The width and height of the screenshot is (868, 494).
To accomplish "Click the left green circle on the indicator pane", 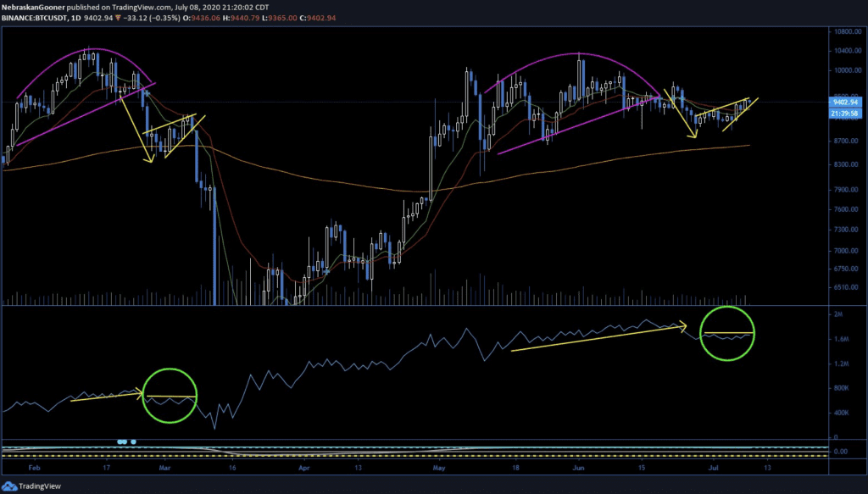I will click(x=170, y=394).
